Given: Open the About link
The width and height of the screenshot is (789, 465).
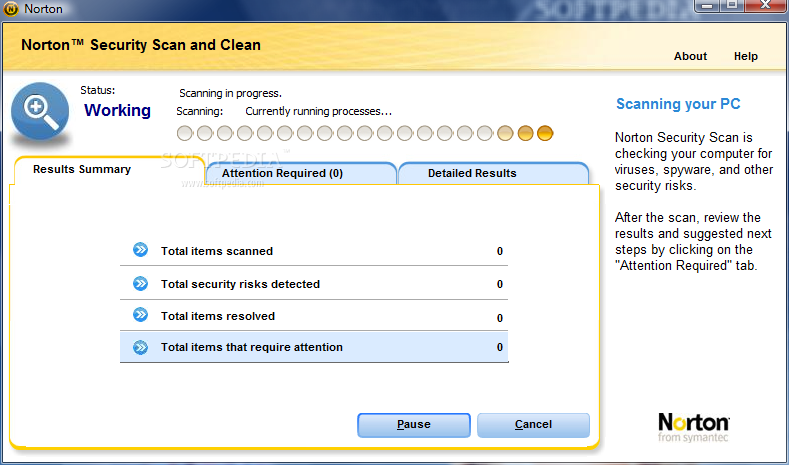Looking at the screenshot, I should [690, 56].
